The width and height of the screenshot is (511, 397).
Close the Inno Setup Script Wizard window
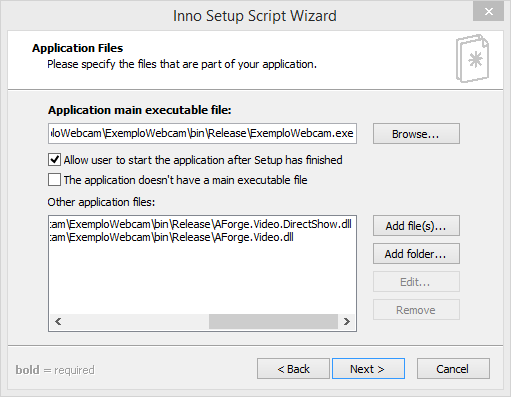[x=488, y=11]
